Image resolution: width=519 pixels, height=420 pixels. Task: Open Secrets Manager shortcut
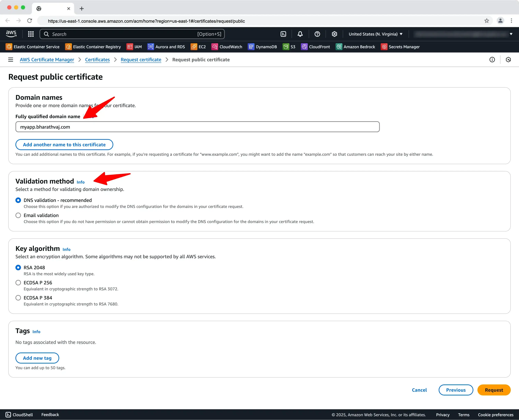tap(400, 47)
